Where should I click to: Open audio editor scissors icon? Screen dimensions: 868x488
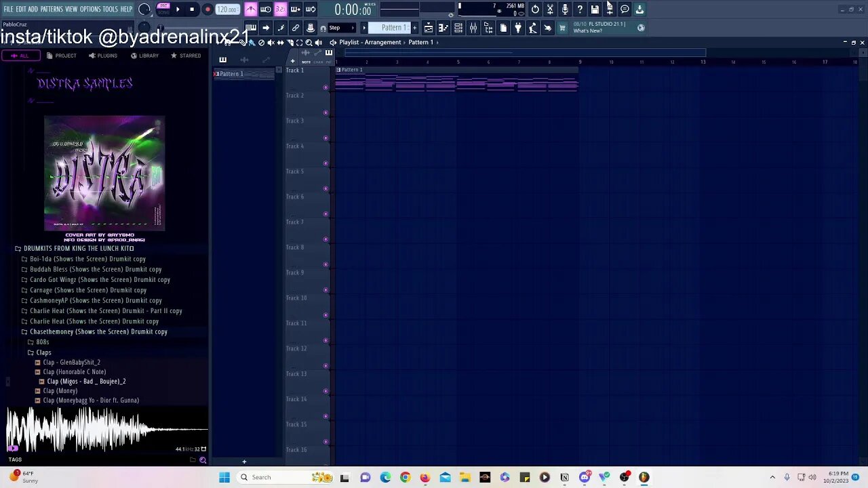point(550,9)
